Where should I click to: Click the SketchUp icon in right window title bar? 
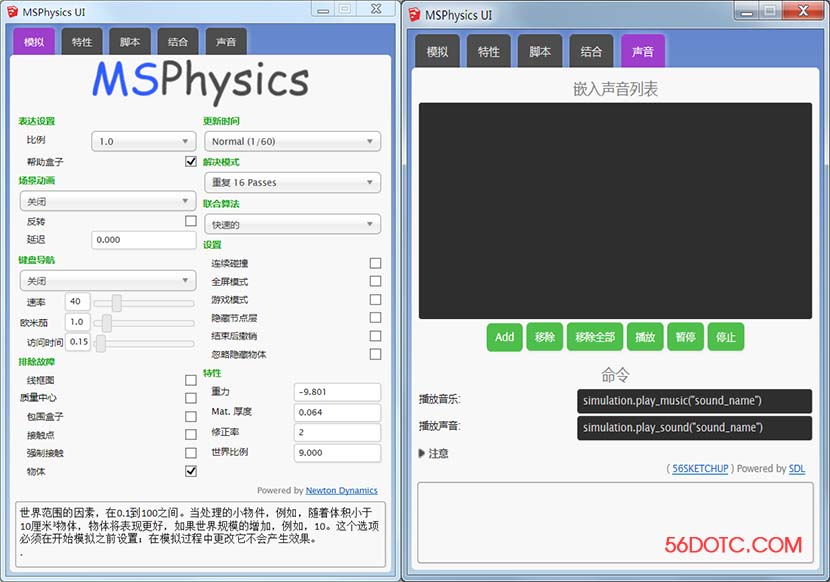[x=415, y=14]
